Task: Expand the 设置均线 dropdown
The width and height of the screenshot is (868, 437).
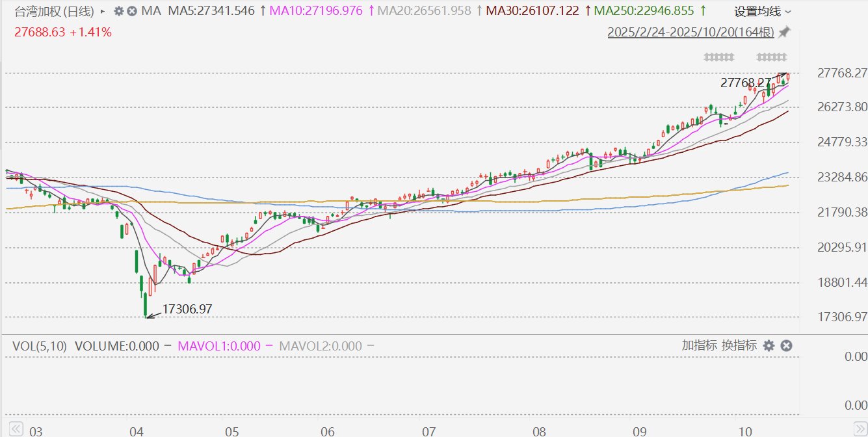Action: tap(762, 11)
